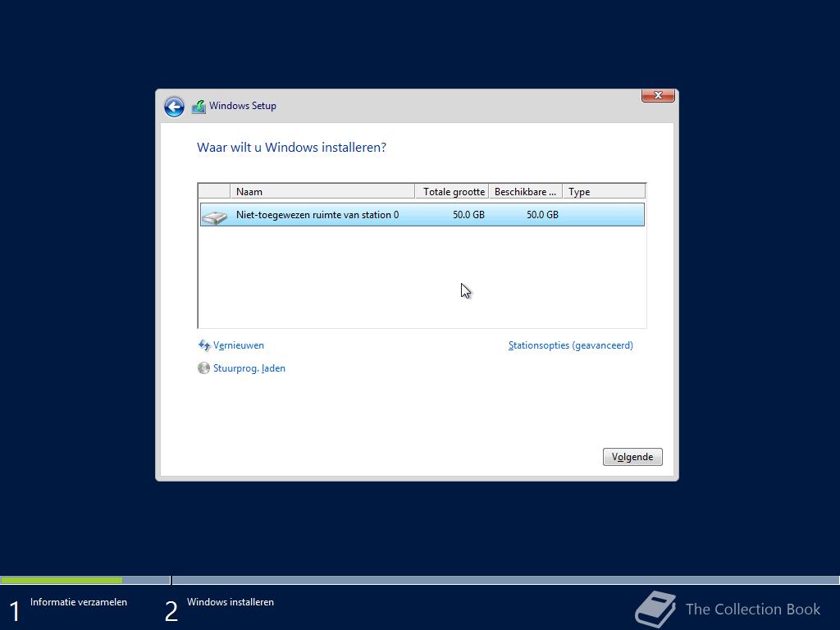
Task: Open Stuurprog. laden to load driver
Action: 249,368
